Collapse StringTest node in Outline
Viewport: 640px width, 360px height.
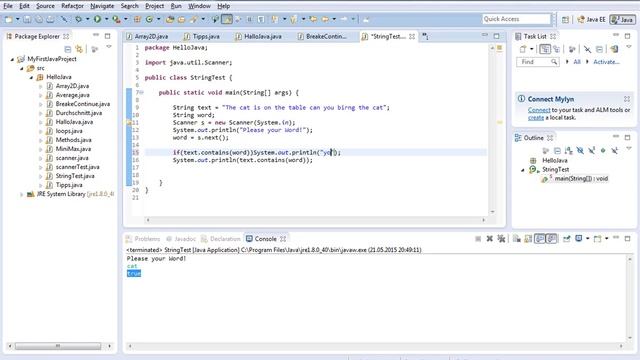[x=523, y=170]
